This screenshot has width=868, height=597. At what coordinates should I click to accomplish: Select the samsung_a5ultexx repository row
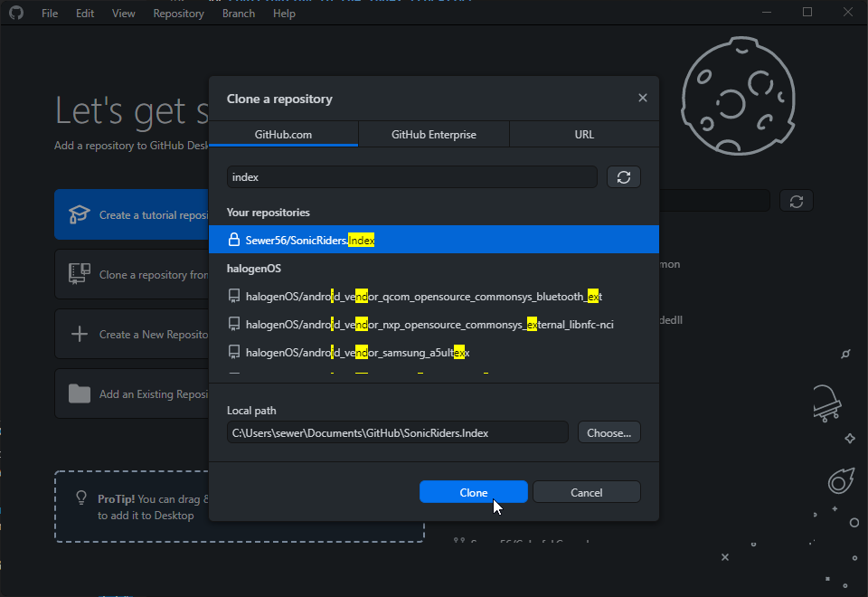(x=434, y=352)
